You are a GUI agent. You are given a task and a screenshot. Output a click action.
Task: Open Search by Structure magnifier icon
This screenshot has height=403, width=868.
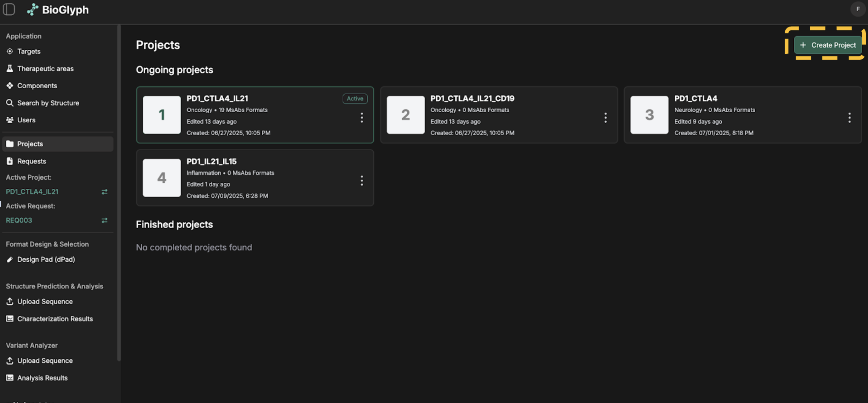tap(10, 103)
